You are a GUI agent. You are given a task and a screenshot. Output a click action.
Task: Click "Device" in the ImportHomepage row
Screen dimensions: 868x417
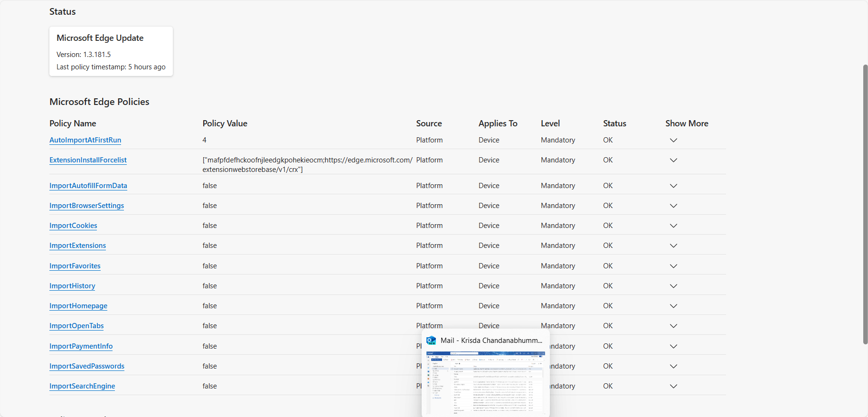click(489, 306)
